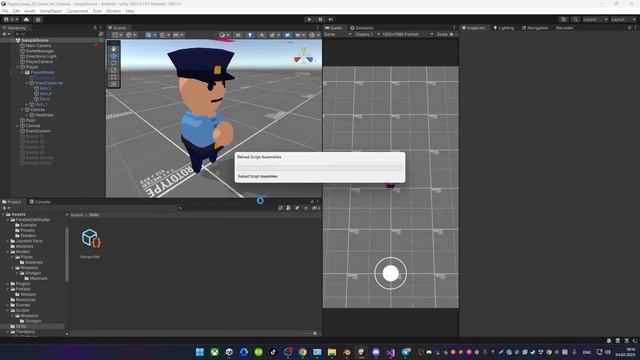Switch to the Console tab
The width and height of the screenshot is (640, 360).
pos(40,202)
